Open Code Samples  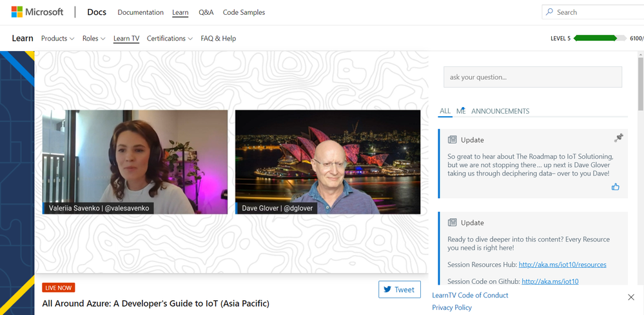[x=244, y=12]
